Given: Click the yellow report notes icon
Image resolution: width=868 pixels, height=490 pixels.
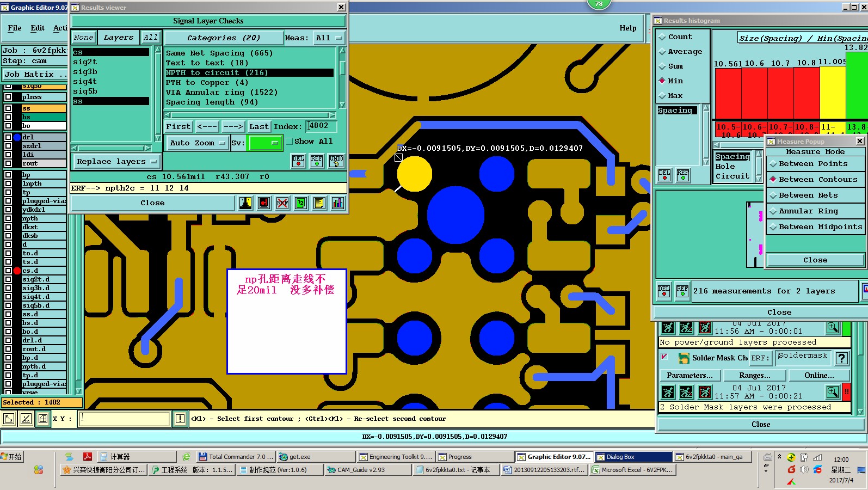Looking at the screenshot, I should click(x=319, y=203).
